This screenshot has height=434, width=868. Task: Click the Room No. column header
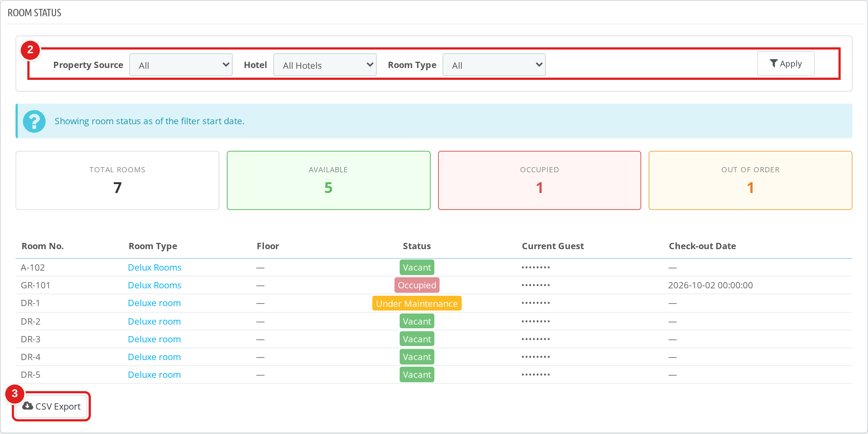tap(42, 246)
